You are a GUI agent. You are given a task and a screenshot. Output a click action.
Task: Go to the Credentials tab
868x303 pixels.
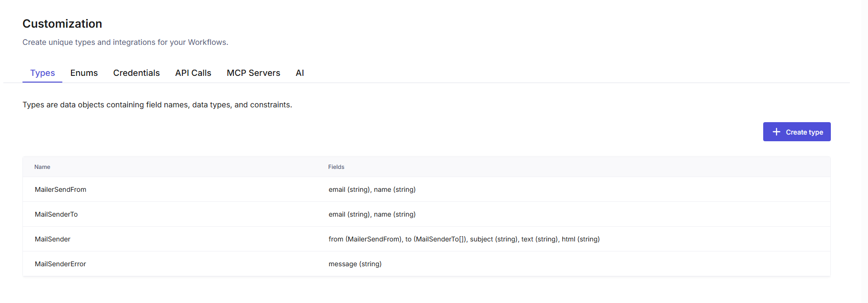[136, 73]
